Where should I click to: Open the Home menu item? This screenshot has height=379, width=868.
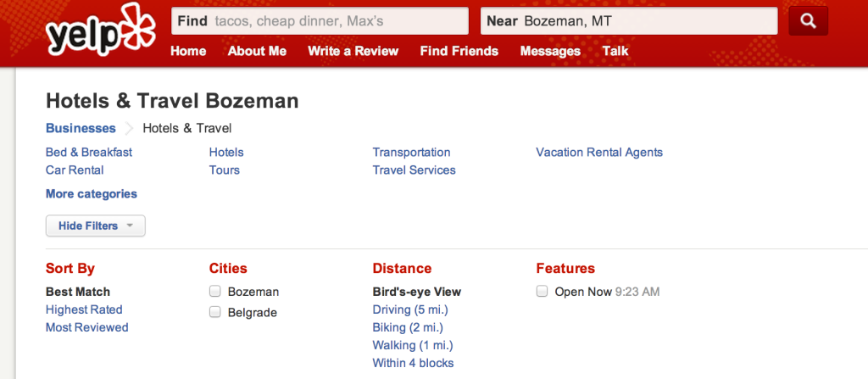(188, 51)
